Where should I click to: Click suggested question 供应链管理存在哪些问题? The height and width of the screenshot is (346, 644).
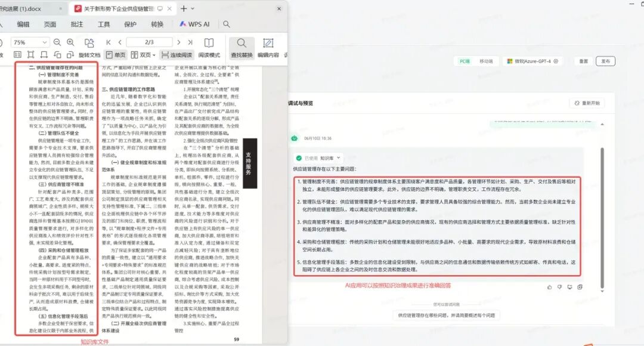click(446, 316)
